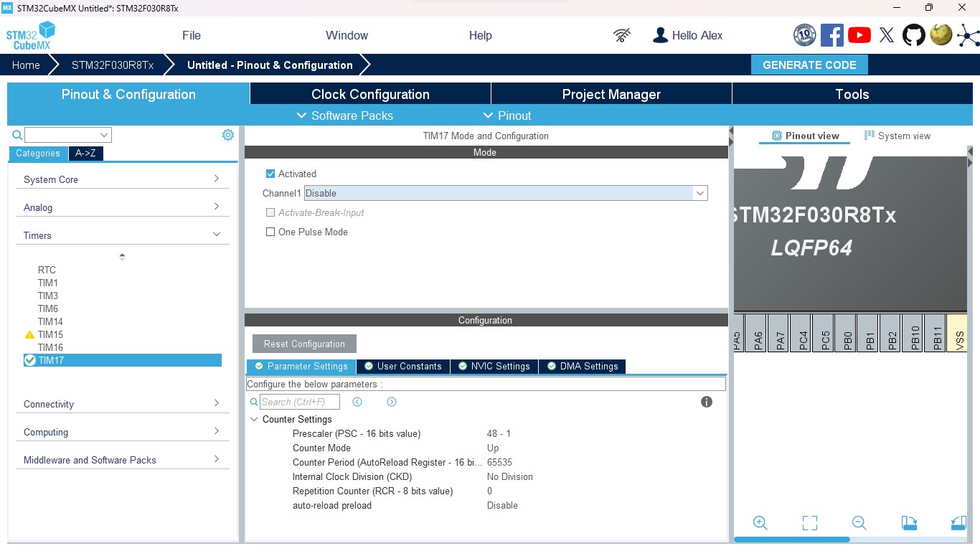Zoom in on the pinout view

point(760,523)
